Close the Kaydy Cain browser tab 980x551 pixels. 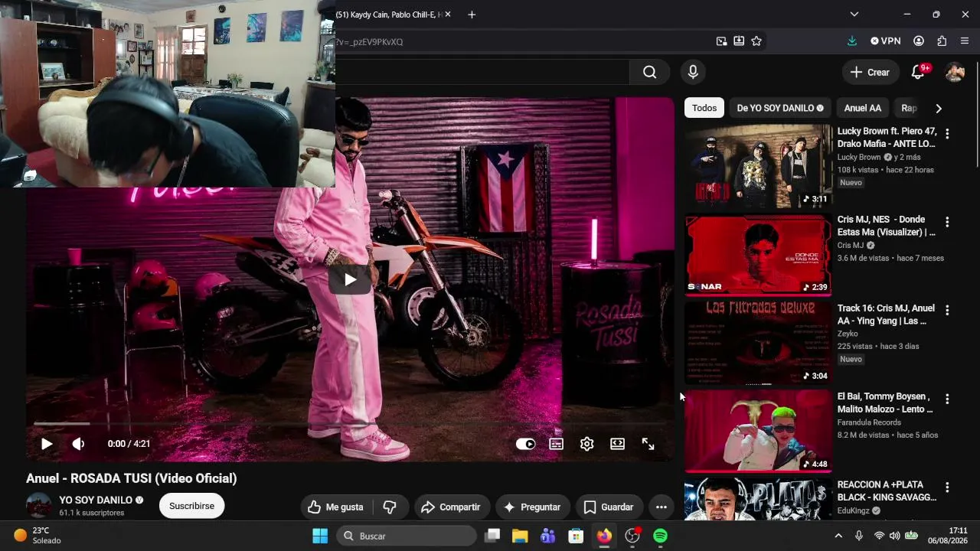point(448,15)
